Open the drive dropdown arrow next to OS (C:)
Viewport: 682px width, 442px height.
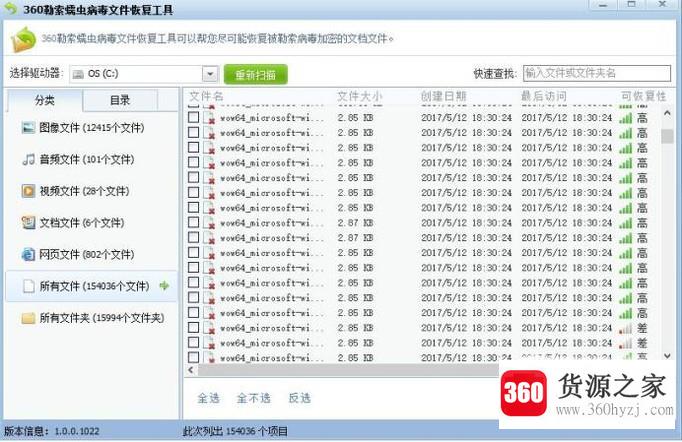coord(210,74)
